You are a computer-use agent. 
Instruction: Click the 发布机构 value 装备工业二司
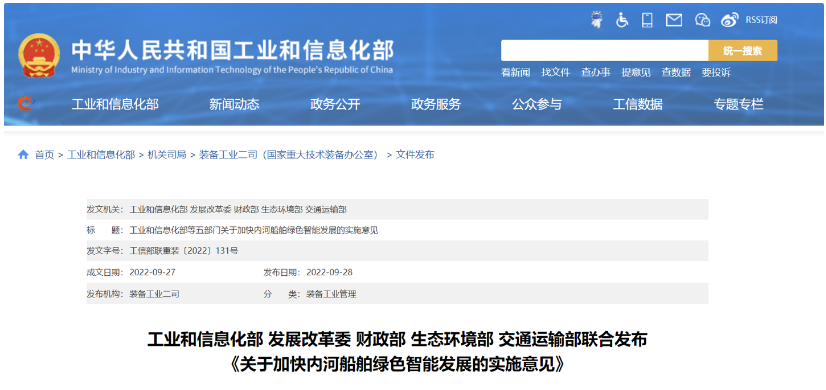click(x=154, y=294)
